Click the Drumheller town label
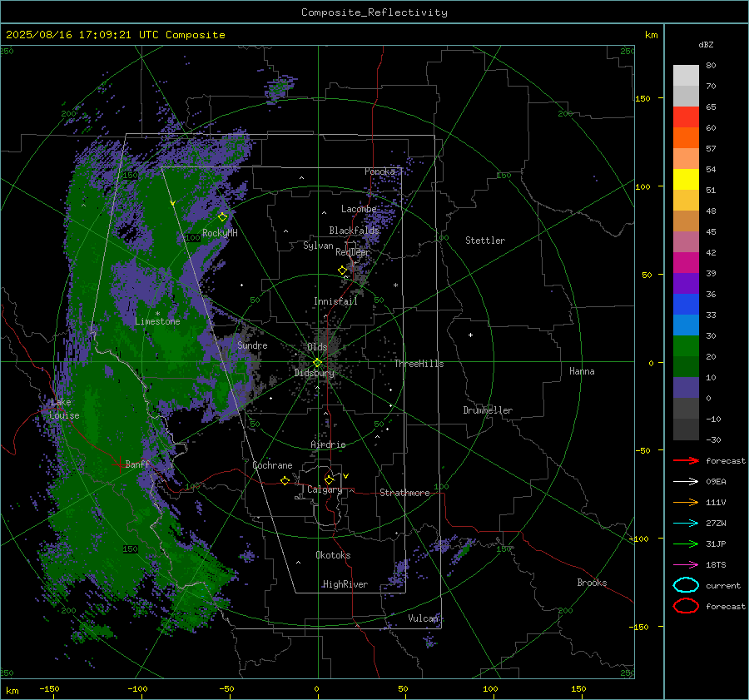 coord(487,410)
